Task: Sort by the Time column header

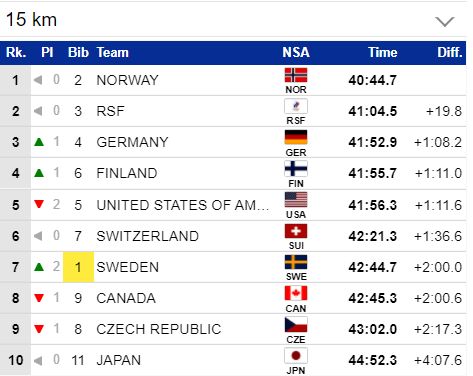Action: click(x=382, y=53)
